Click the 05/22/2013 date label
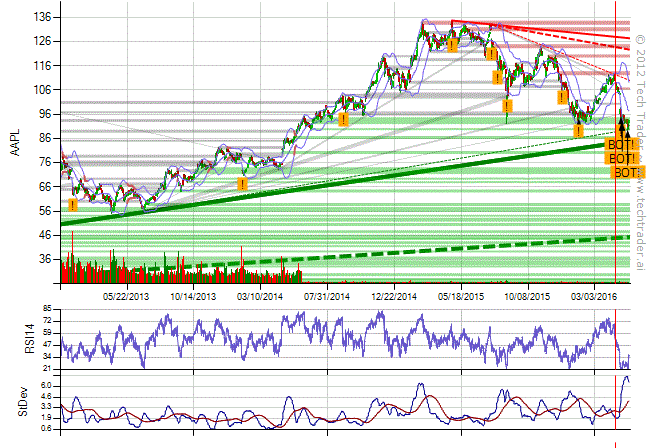657x448 pixels. point(126,296)
